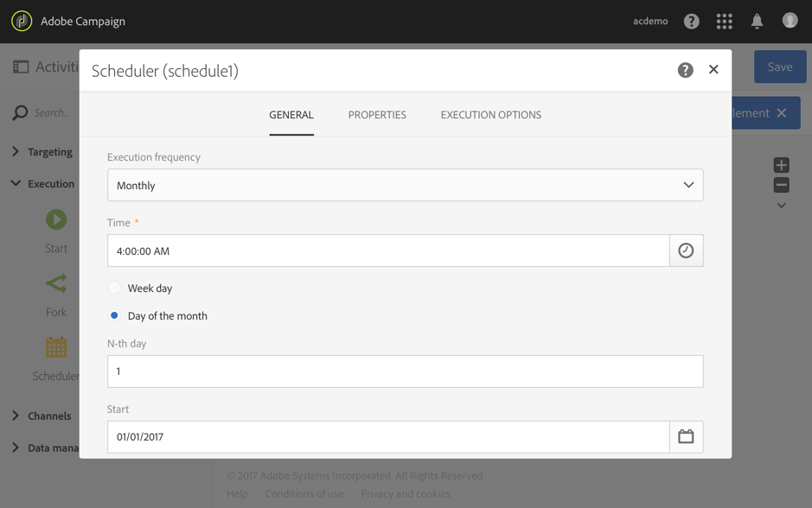Open the Execution frequency dropdown
The height and width of the screenshot is (508, 812).
click(405, 185)
